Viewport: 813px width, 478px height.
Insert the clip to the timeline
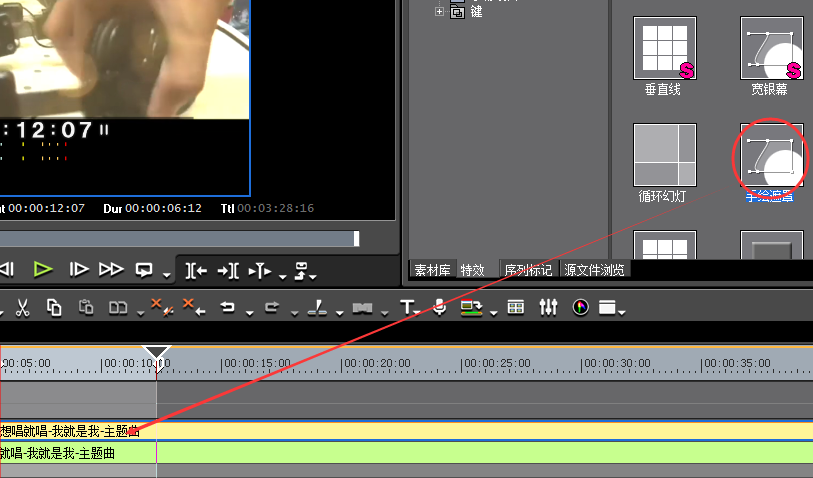(x=260, y=271)
